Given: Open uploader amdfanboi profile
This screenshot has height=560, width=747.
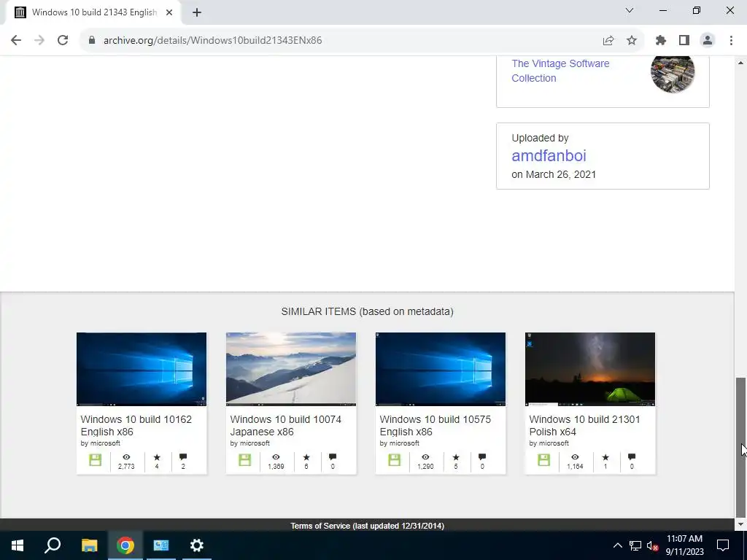Looking at the screenshot, I should pyautogui.click(x=549, y=156).
